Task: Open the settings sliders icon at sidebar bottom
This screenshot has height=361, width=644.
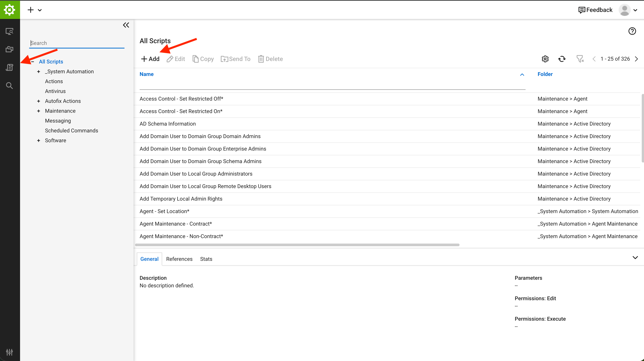Action: click(x=9, y=352)
